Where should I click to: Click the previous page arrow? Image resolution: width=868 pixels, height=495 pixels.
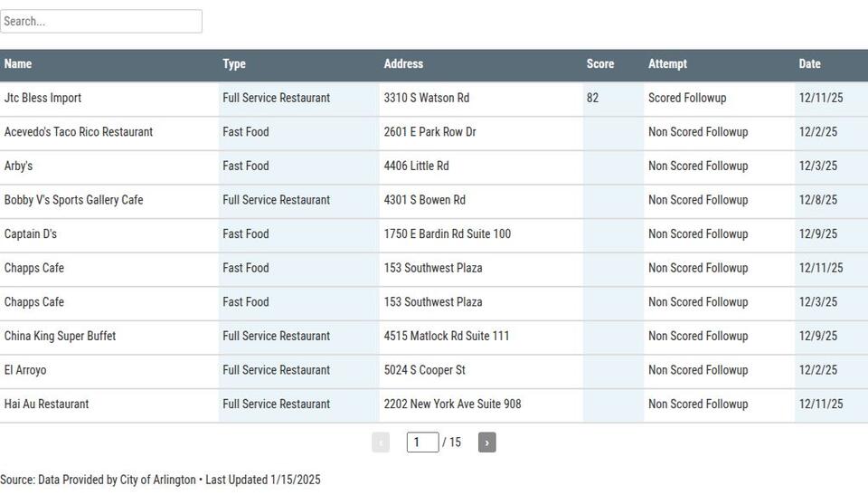pyautogui.click(x=381, y=443)
